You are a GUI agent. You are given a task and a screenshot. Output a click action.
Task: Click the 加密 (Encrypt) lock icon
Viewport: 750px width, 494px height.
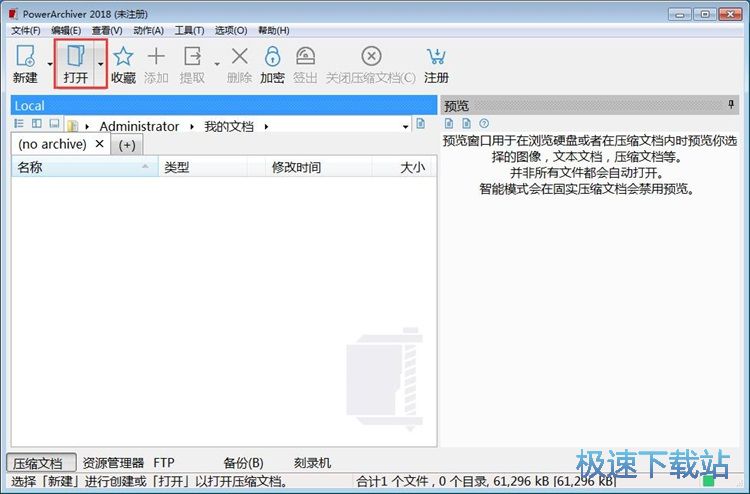[273, 56]
